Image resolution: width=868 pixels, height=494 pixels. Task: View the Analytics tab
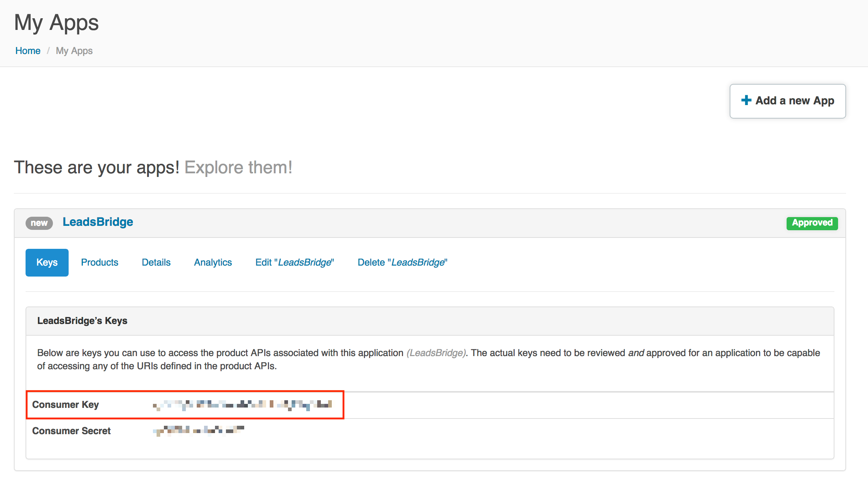213,262
